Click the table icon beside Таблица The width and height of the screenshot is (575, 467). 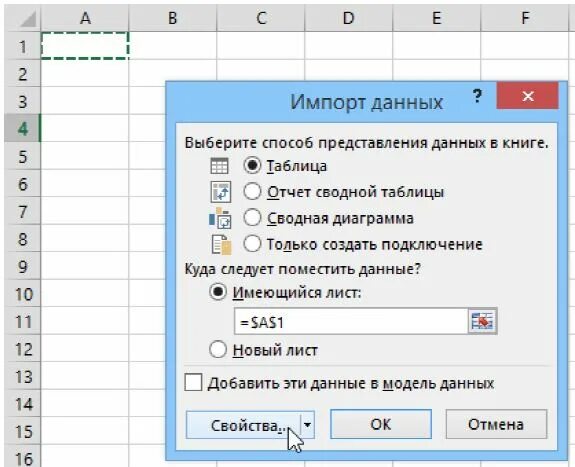tap(219, 166)
